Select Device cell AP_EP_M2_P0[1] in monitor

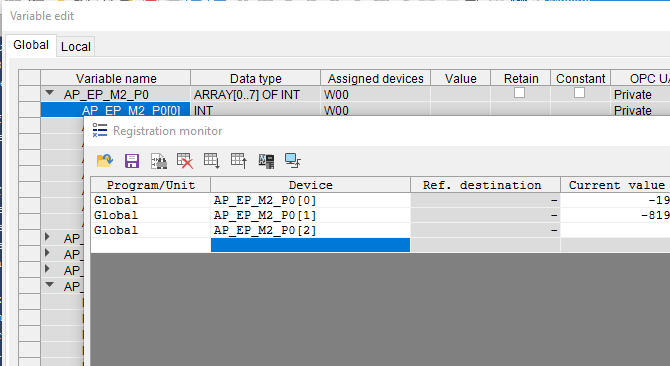tap(311, 215)
